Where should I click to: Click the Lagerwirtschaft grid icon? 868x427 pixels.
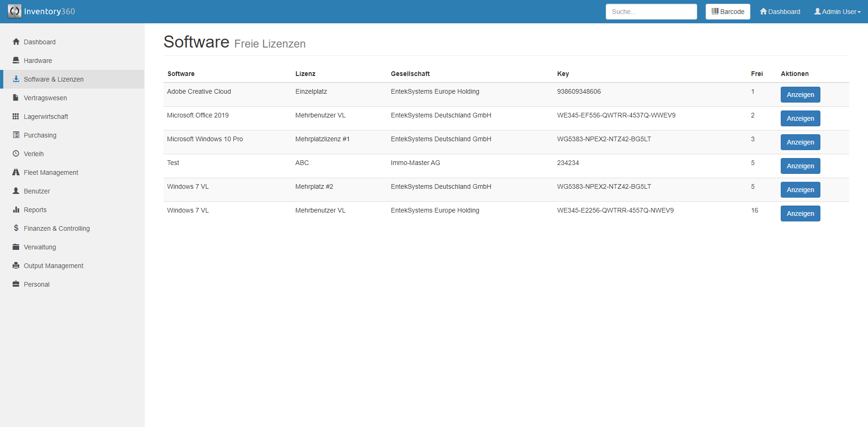[x=16, y=117]
